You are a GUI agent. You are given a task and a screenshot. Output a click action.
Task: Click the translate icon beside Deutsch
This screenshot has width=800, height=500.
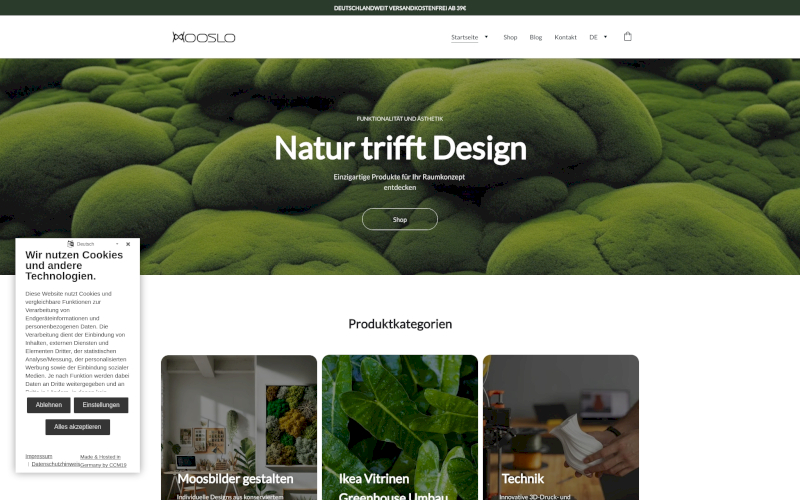(70, 244)
